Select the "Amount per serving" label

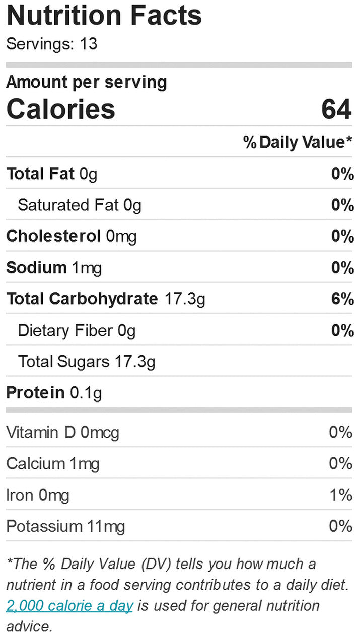[86, 82]
